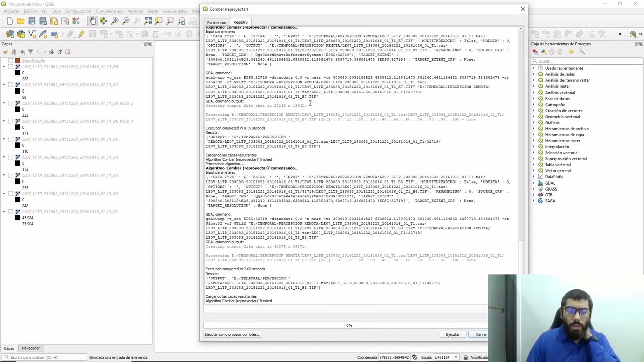Save the project with the floppy icon
This screenshot has height=362, width=644.
(32, 21)
